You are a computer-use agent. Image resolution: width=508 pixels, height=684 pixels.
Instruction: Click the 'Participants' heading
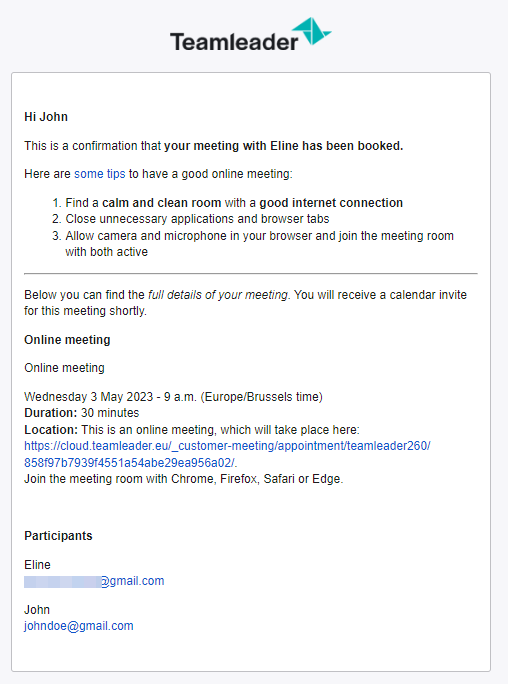point(58,536)
